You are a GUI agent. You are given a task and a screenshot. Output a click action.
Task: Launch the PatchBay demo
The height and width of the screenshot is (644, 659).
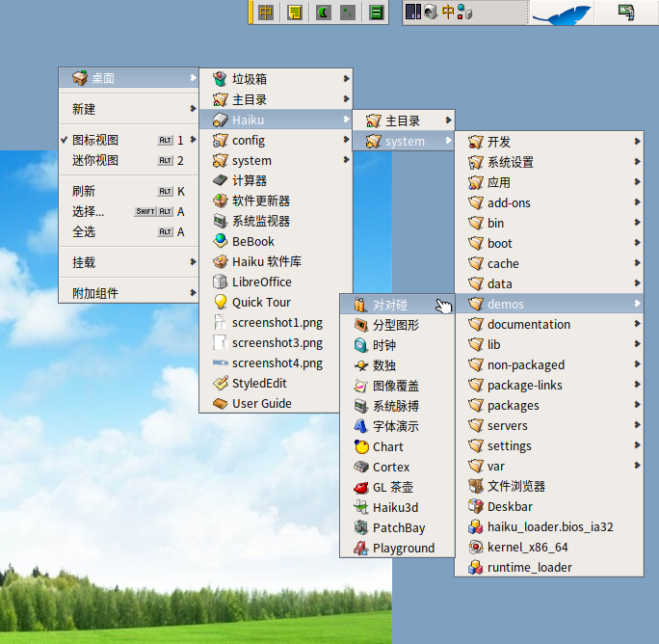tap(397, 527)
